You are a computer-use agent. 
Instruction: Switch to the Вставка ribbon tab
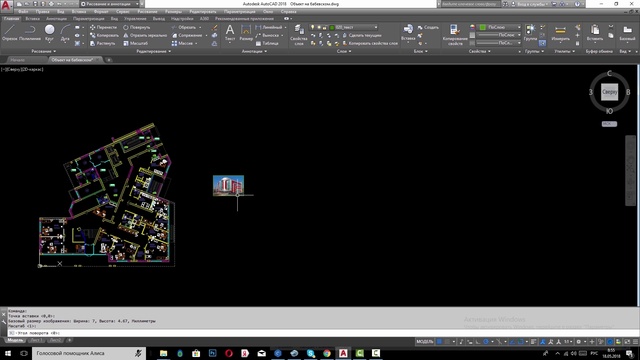click(x=33, y=19)
